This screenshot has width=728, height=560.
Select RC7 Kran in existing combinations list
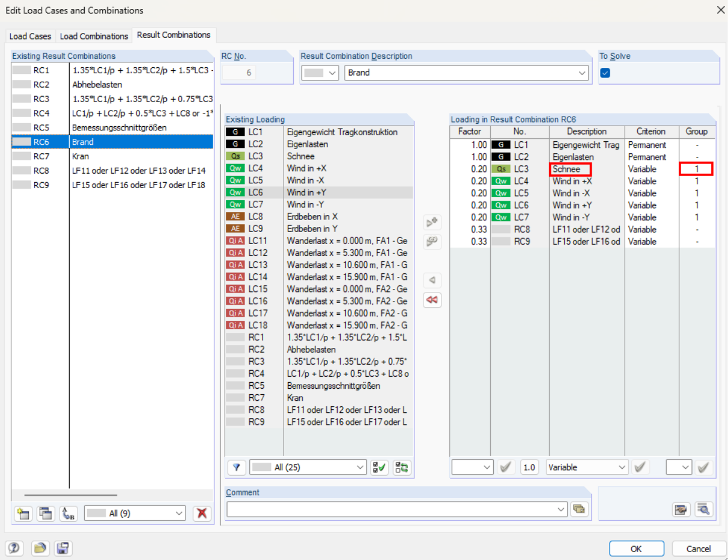pyautogui.click(x=80, y=156)
